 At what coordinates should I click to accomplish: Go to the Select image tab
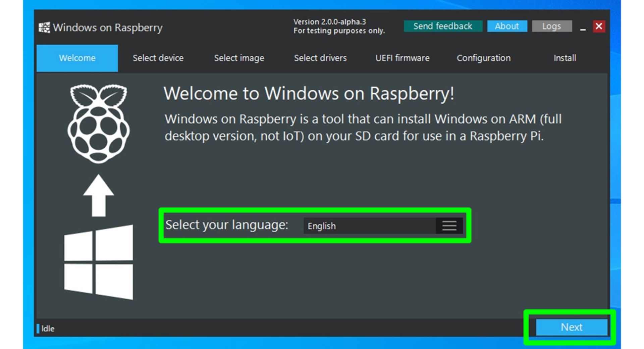[x=239, y=58]
